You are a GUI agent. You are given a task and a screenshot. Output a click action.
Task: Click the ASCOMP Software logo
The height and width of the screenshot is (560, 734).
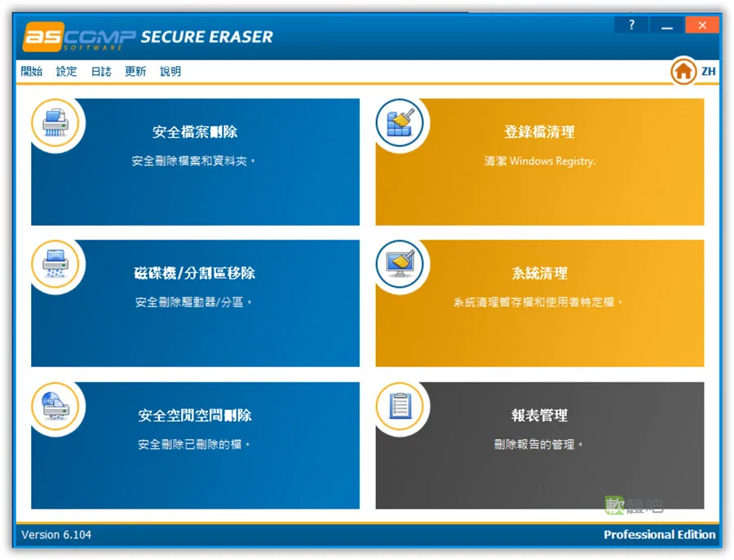pos(80,37)
